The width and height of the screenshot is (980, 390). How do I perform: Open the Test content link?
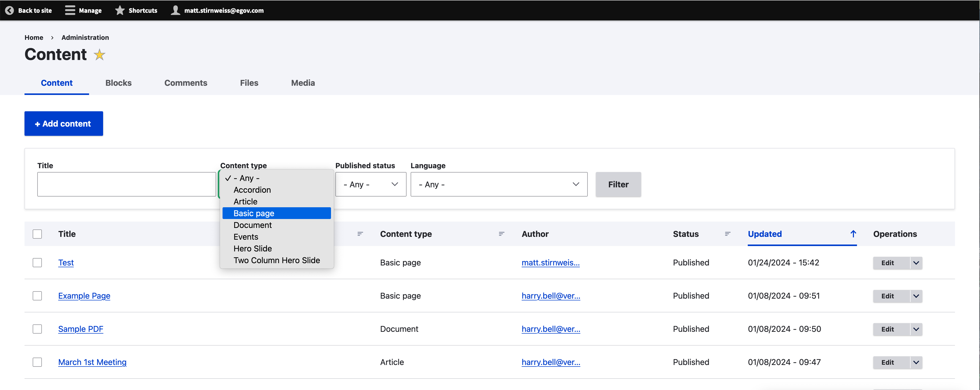point(66,263)
